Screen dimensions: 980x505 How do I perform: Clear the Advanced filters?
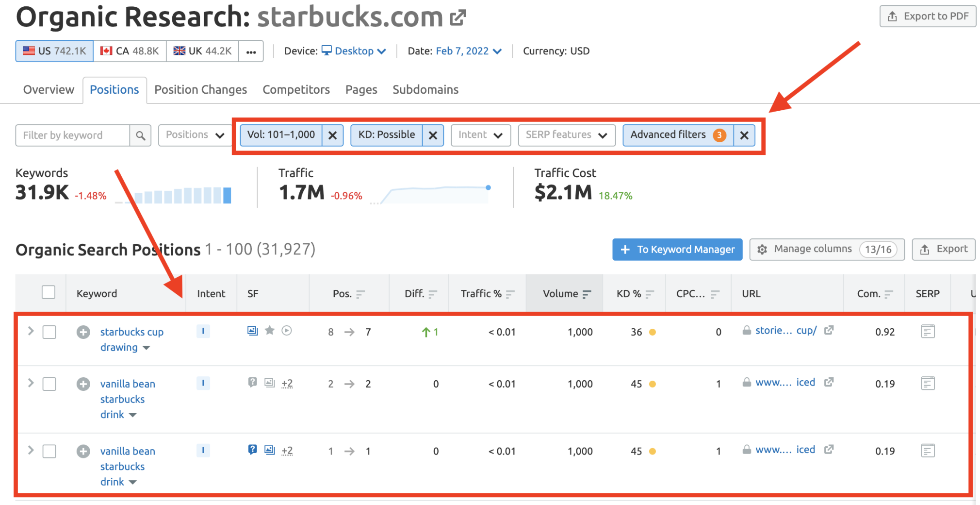tap(744, 135)
